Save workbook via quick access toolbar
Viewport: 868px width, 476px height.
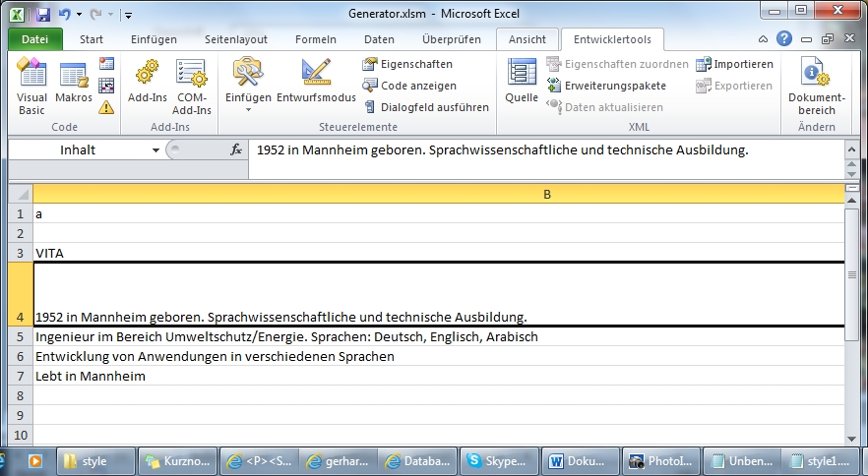click(x=43, y=16)
